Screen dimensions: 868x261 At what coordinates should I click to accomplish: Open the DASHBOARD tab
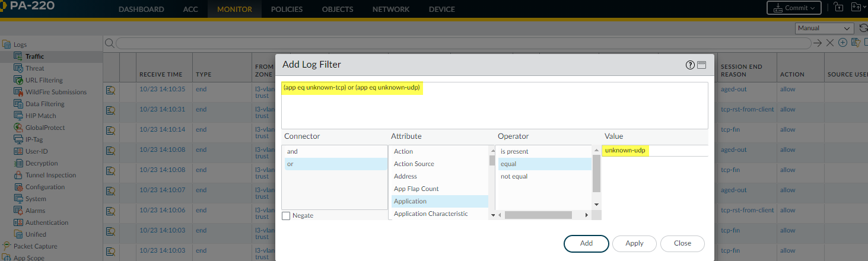click(141, 9)
